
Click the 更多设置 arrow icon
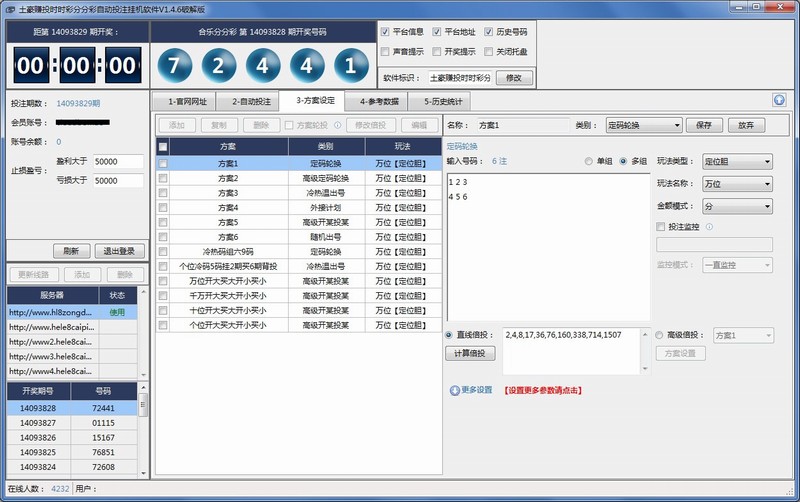[x=455, y=390]
